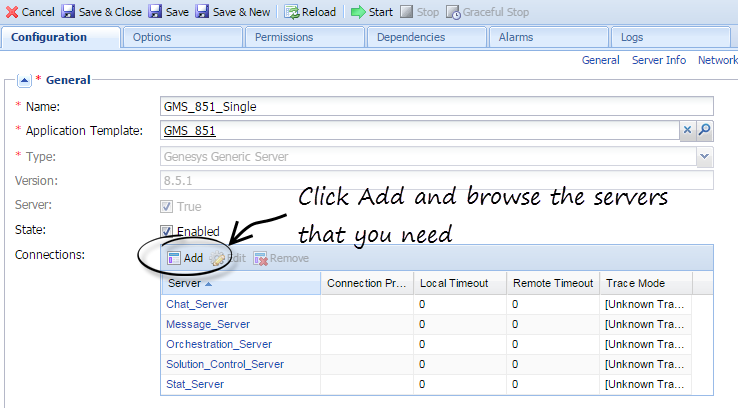Open the Chat_Server connection
This screenshot has width=738, height=408.
[x=196, y=304]
